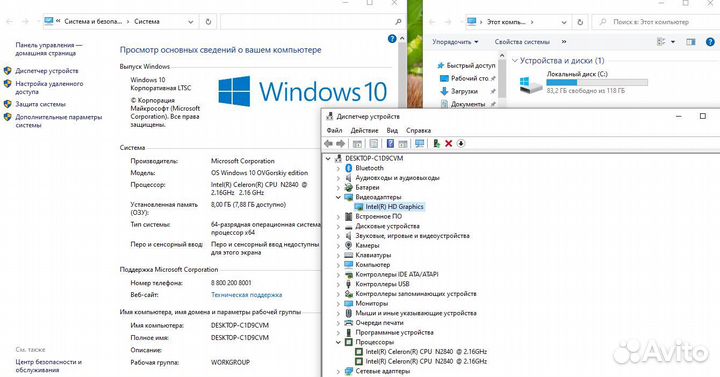Click the shield icon beside Защита системы
720x377 pixels.
[x=7, y=104]
